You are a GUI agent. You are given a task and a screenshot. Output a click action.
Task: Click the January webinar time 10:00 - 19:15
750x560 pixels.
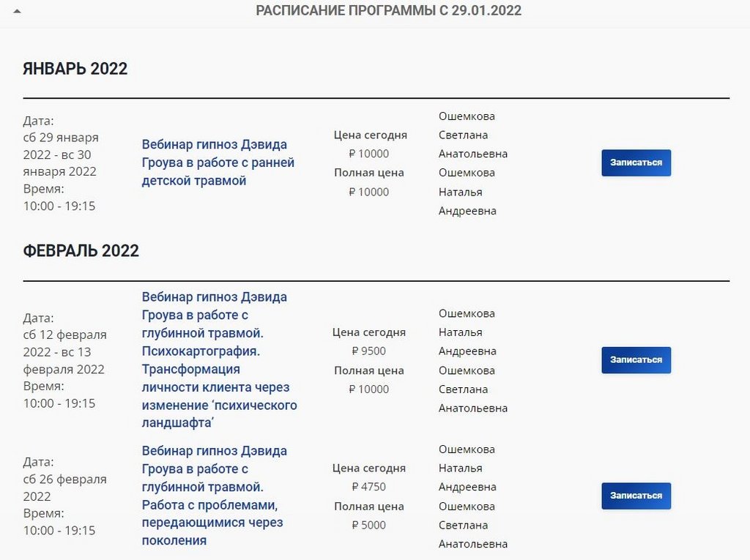[x=59, y=206]
